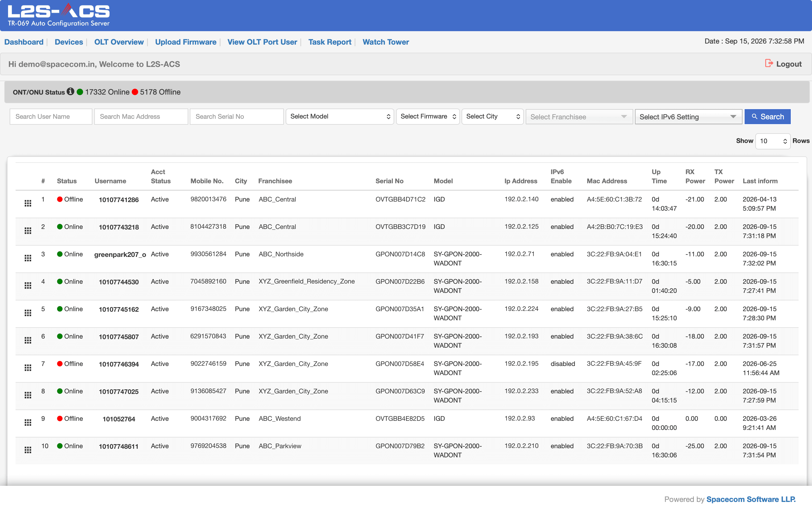Focus the Search Serial No field
Image resolution: width=812 pixels, height=510 pixels.
[x=237, y=116]
